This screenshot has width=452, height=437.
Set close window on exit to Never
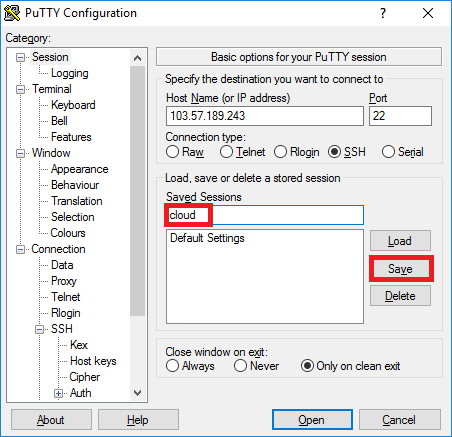point(240,366)
